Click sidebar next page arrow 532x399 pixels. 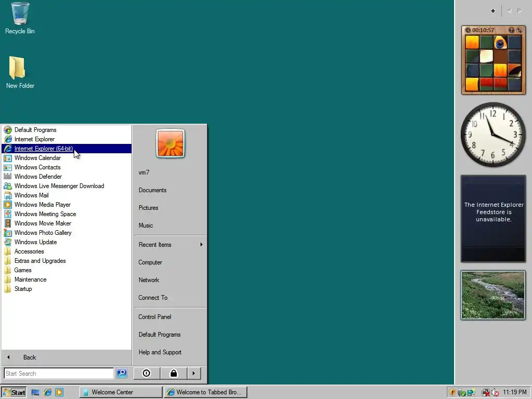point(520,11)
